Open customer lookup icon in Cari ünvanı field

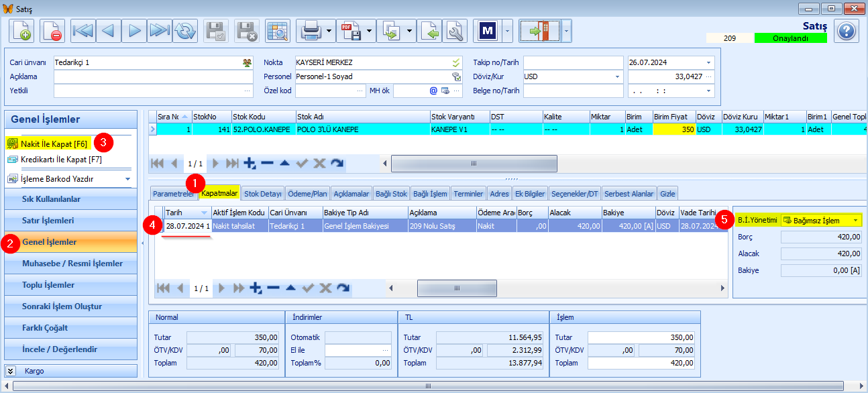pyautogui.click(x=248, y=62)
